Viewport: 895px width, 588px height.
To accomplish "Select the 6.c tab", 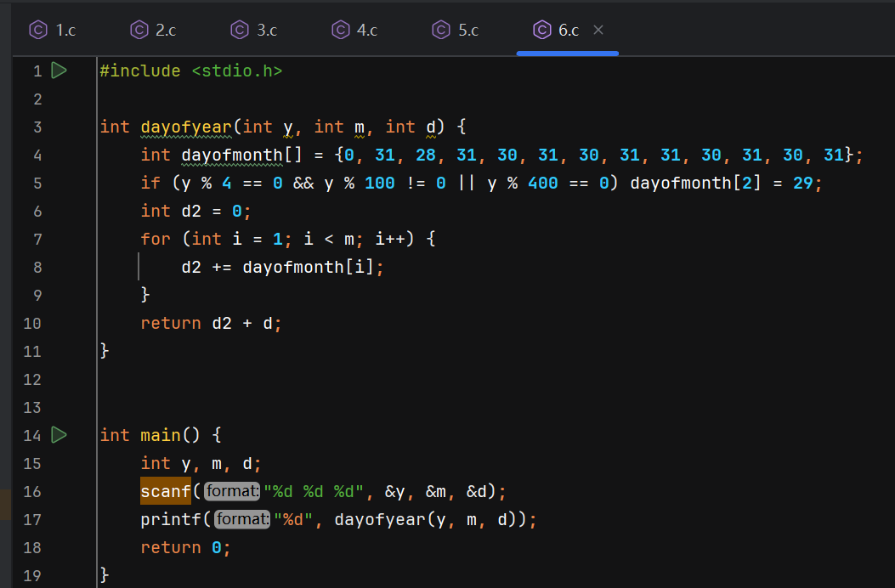I will click(568, 30).
